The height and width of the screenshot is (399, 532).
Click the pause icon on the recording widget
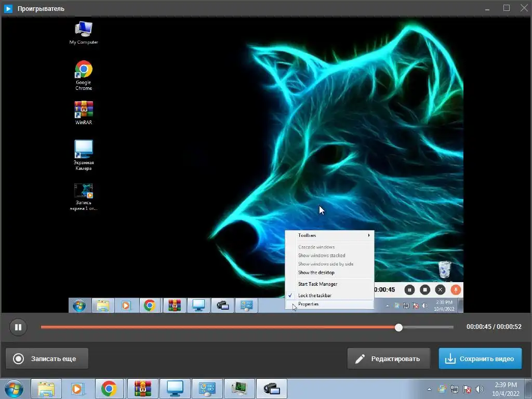[409, 290]
